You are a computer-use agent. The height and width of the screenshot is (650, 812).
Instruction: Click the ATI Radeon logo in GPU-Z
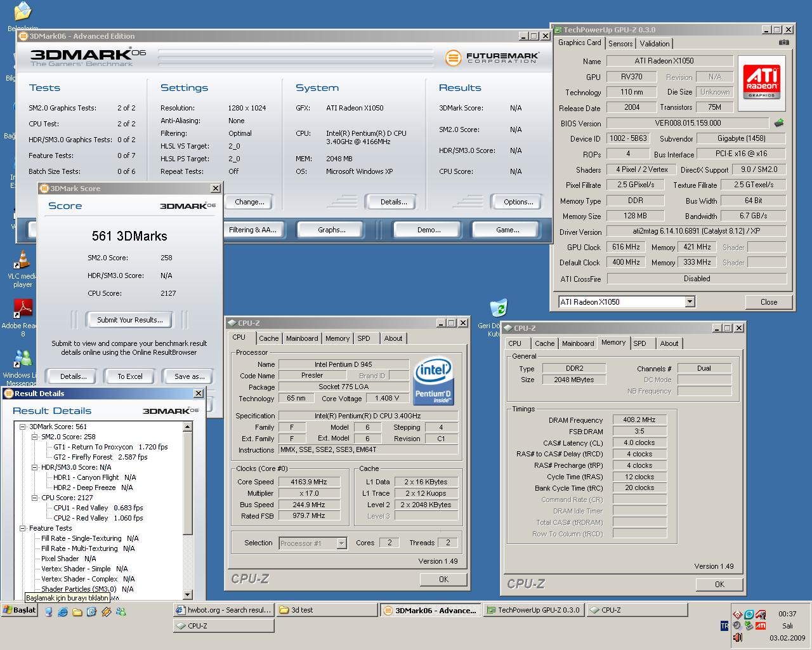tap(762, 82)
